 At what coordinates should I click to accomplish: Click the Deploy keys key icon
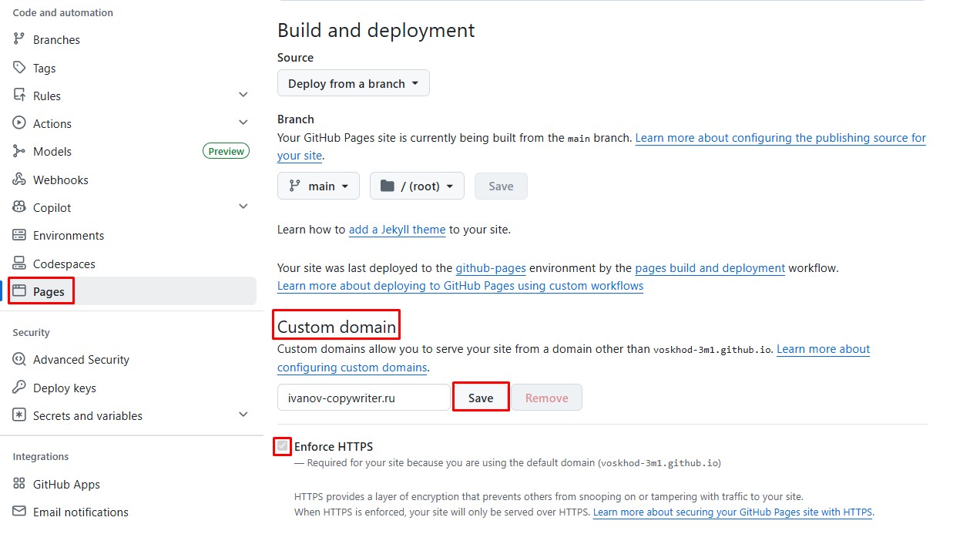[19, 388]
